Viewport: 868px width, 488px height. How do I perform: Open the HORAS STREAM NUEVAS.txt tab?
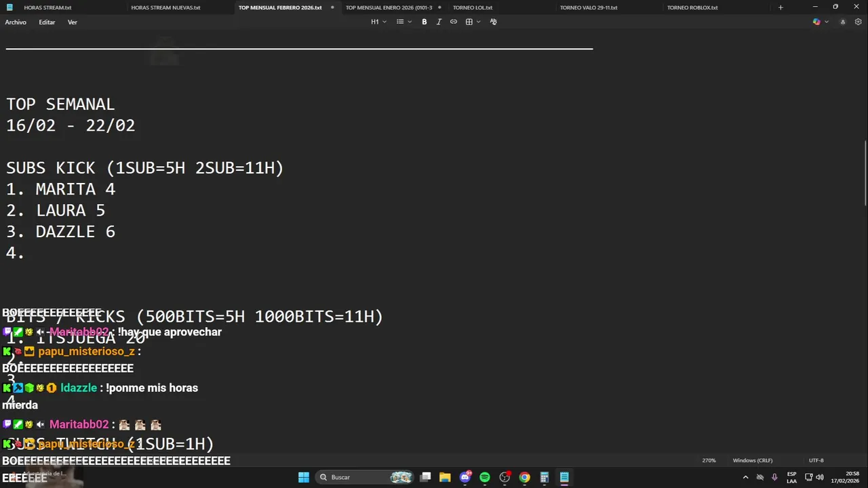[165, 7]
